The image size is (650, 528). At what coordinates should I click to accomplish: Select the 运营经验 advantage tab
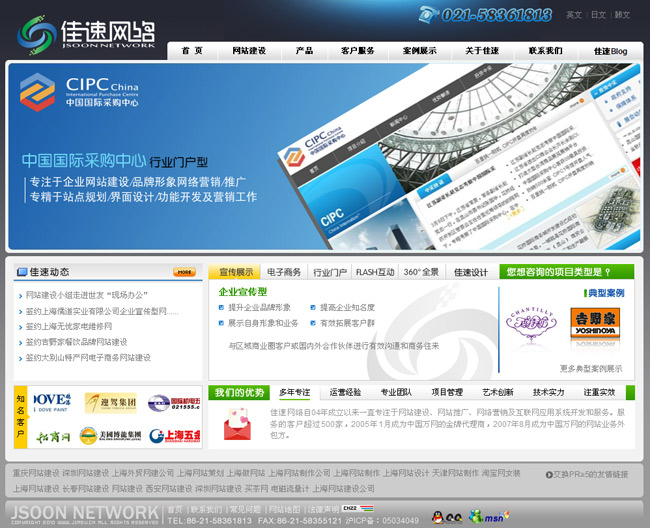point(345,392)
